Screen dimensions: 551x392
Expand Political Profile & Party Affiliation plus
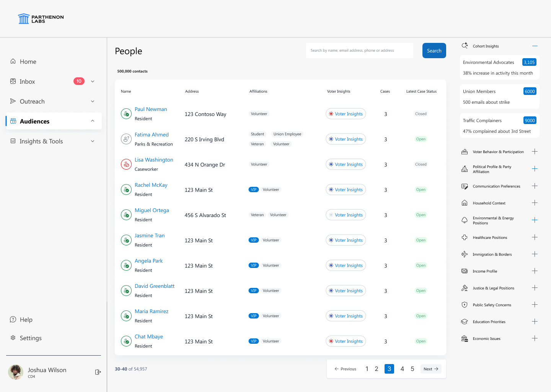(535, 169)
